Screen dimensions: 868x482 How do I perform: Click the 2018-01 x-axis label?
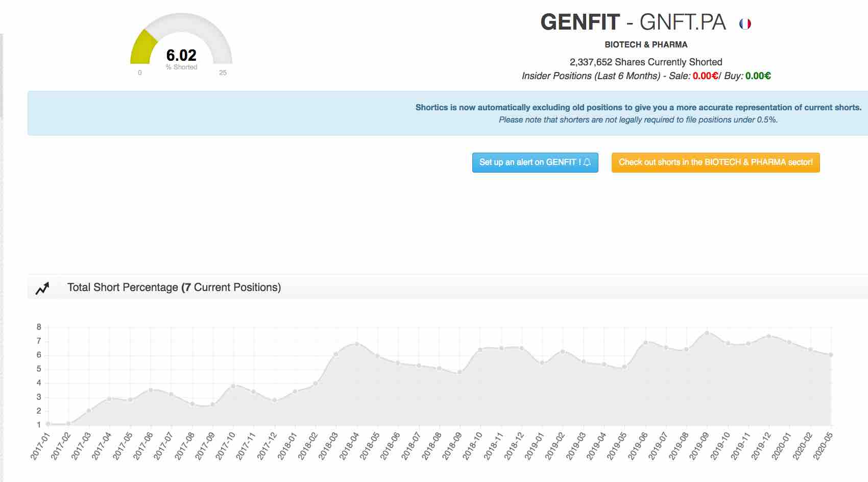point(286,446)
